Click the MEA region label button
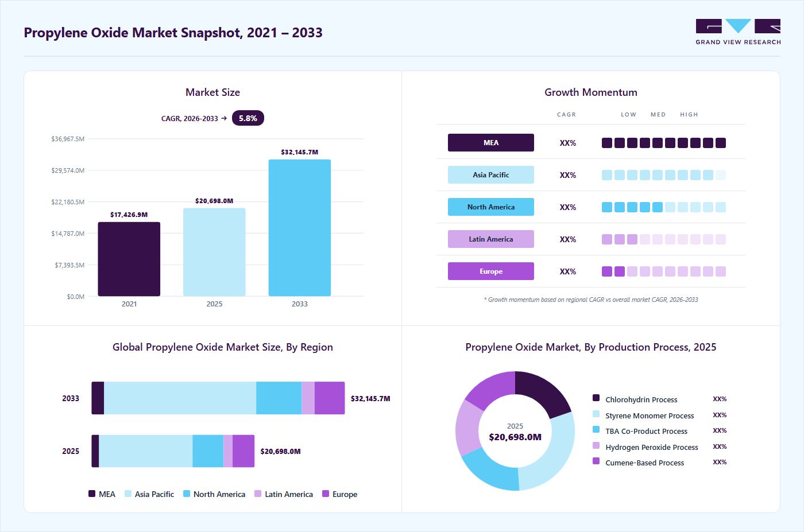The image size is (804, 532). pos(491,143)
